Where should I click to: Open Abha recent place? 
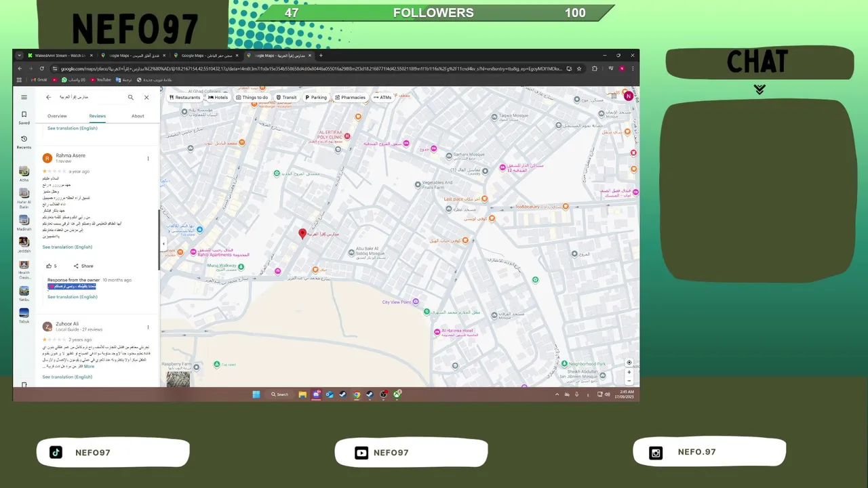coord(24,174)
